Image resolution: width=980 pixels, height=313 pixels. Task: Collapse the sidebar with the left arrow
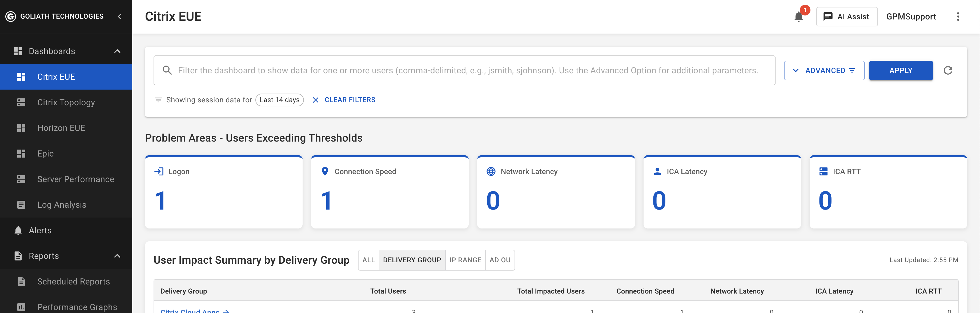point(119,16)
